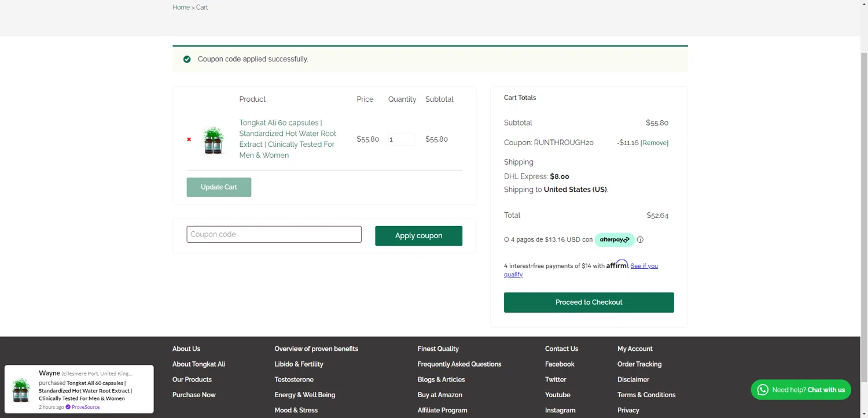Click WhatsApp icon in chat bubble
The height and width of the screenshot is (418, 868).
(763, 390)
